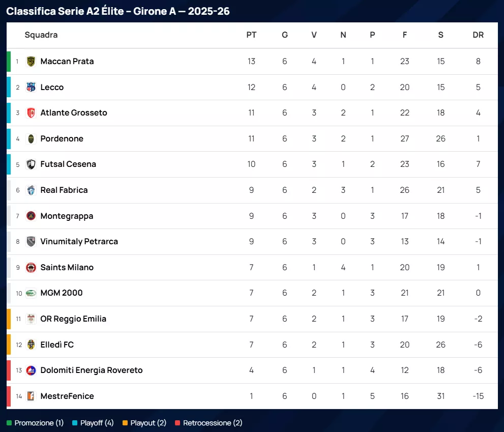Click the red Retrocessione legend swatch
Viewport: 504px width, 432px height.
(177, 423)
